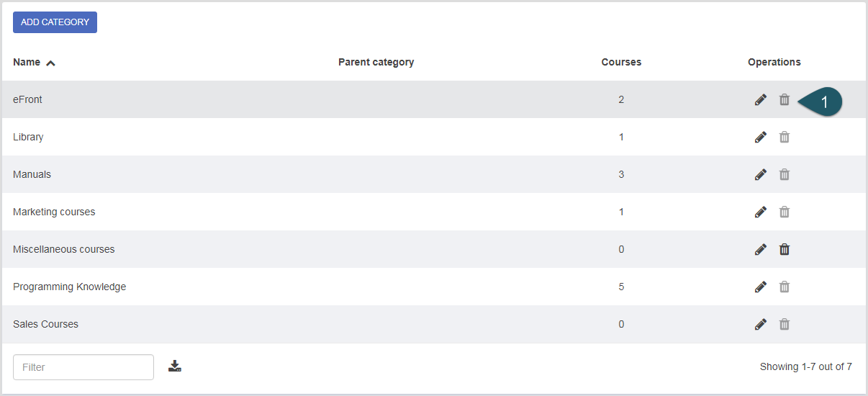This screenshot has height=396, width=868.
Task: Click trash icon for Library row
Action: [x=785, y=138]
